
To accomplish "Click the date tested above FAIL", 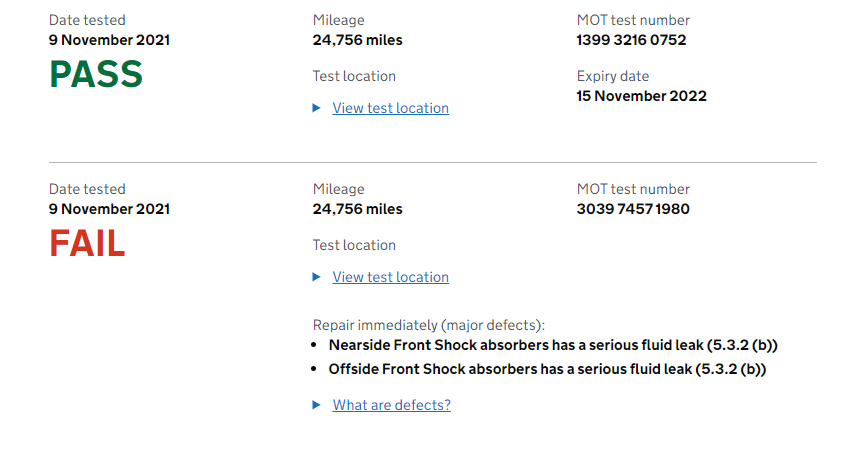I will pyautogui.click(x=109, y=209).
